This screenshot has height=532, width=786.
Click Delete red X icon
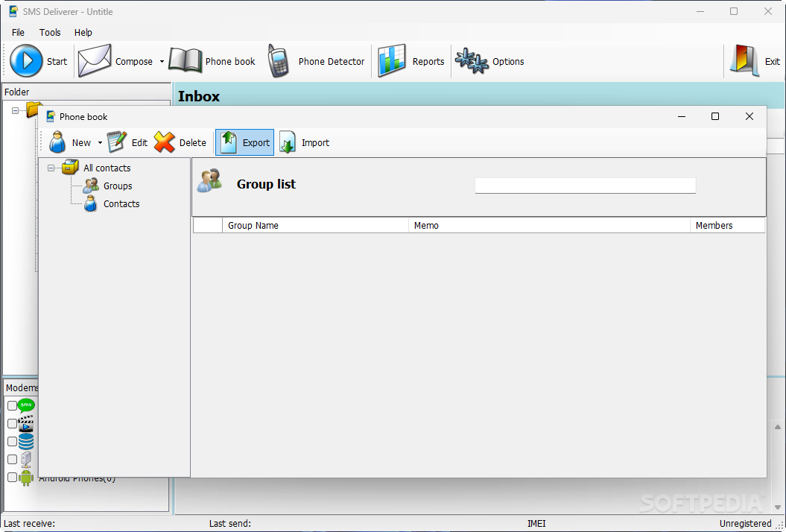164,142
